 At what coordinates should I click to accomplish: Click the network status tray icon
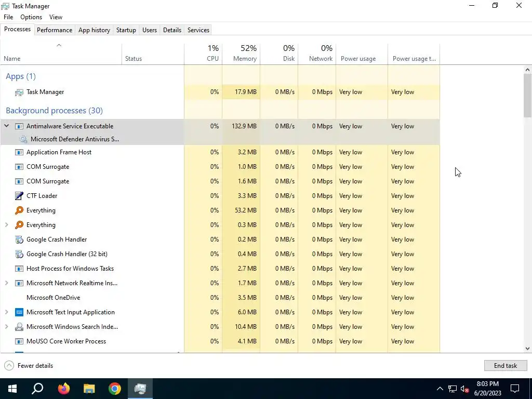point(453,389)
